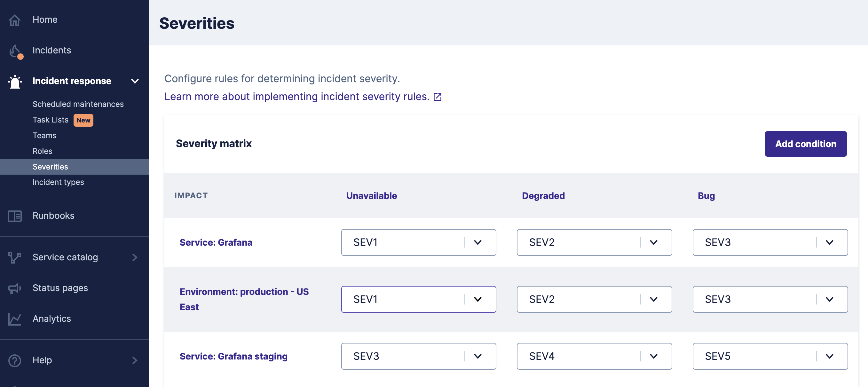The width and height of the screenshot is (868, 387).
Task: Go to Scheduled maintenances page
Action: [x=78, y=104]
